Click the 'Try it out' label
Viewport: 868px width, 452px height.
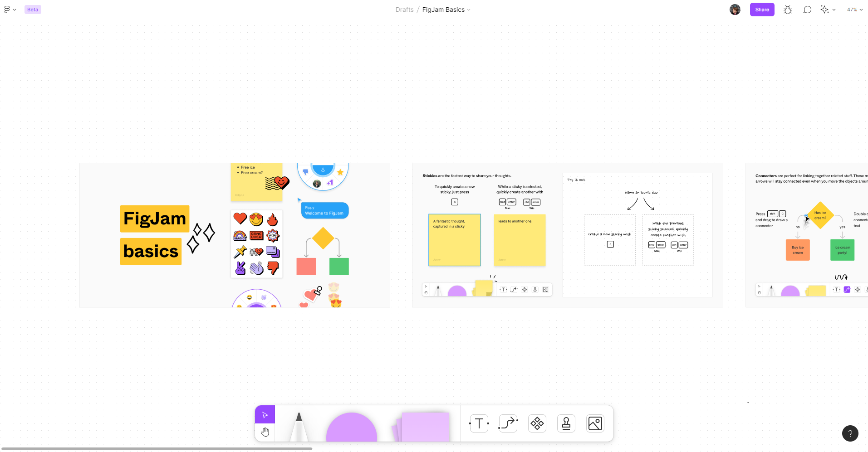[576, 180]
